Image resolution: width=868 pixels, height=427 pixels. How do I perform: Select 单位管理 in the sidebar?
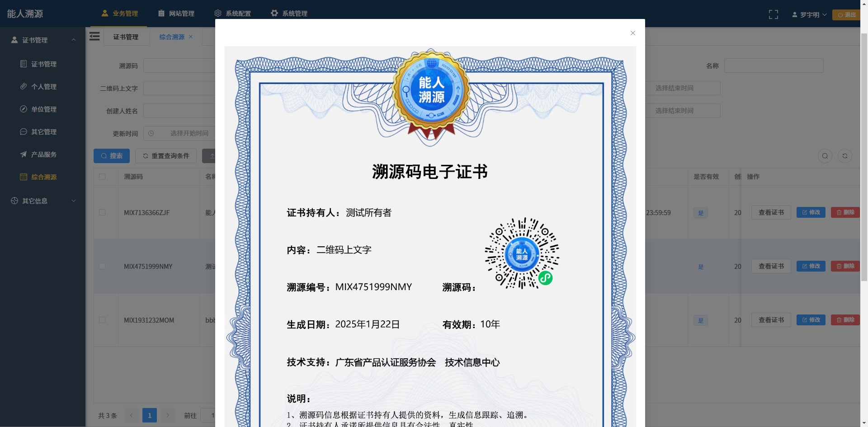coord(43,109)
